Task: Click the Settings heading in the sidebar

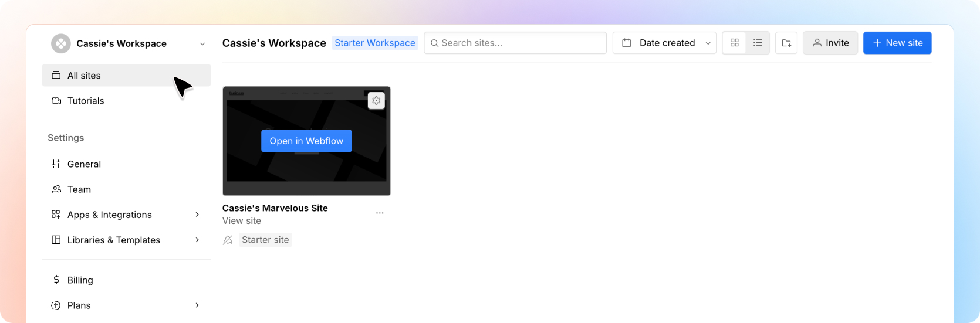Action: pyautogui.click(x=66, y=138)
